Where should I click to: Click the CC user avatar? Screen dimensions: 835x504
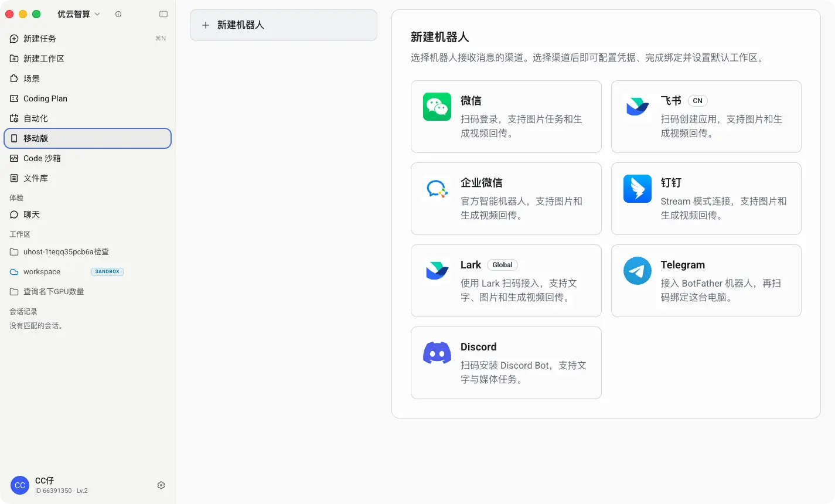point(20,485)
